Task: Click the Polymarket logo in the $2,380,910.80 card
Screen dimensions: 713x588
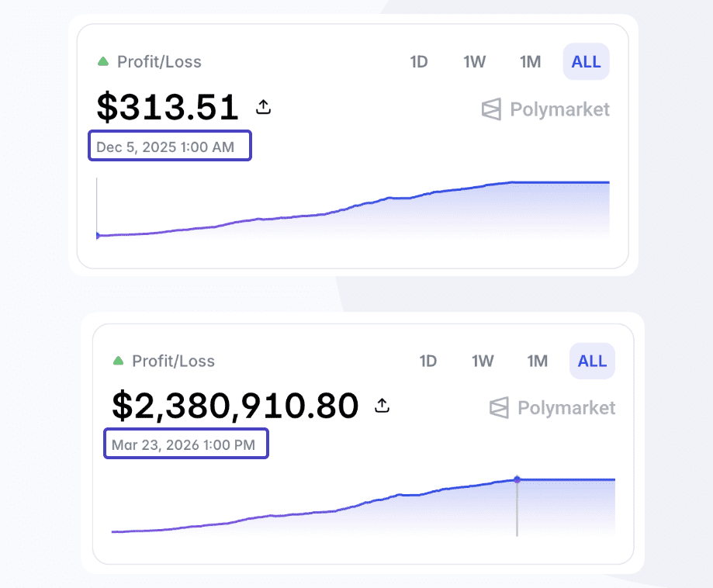Action: (x=552, y=408)
